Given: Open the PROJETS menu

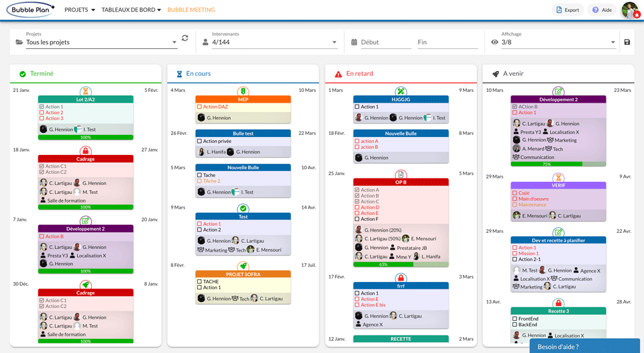Looking at the screenshot, I should [x=80, y=9].
